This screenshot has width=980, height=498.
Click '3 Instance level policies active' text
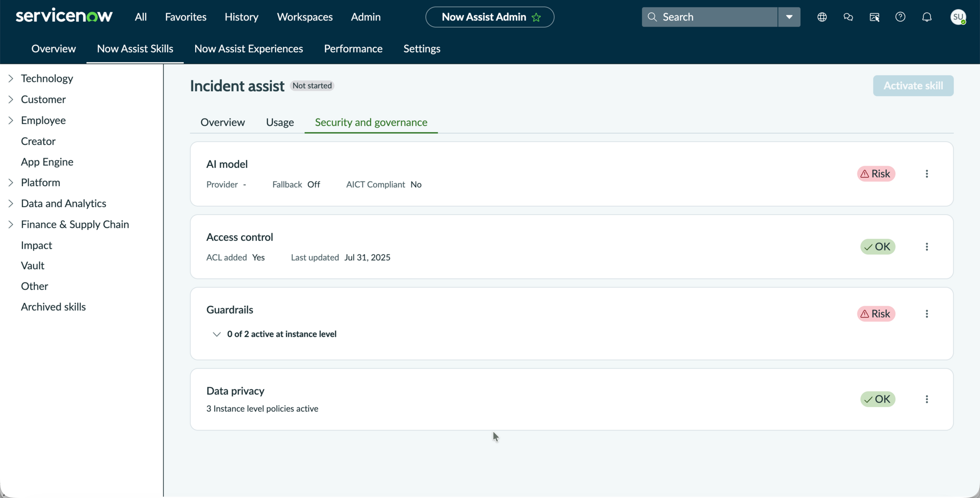(262, 409)
